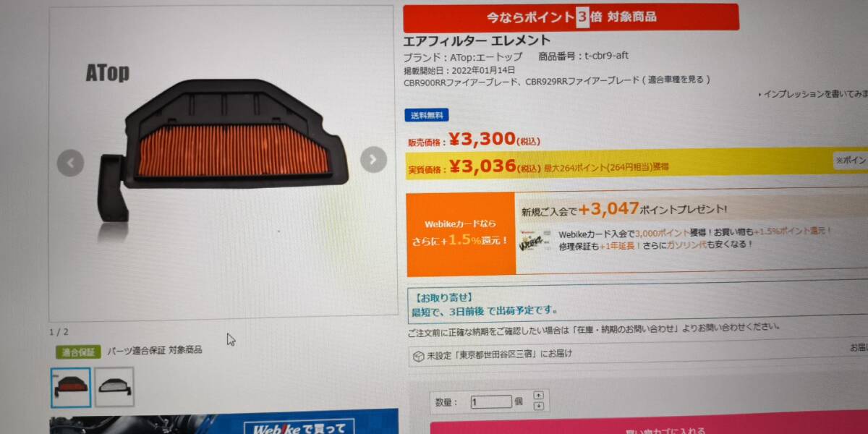Click the green 適合保証 badge

coord(78,352)
